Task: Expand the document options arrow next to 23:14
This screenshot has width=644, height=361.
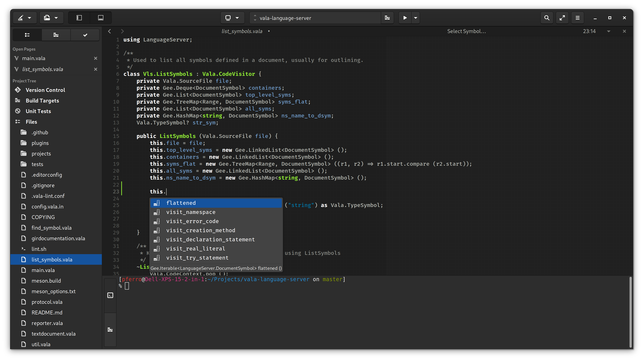Action: [609, 31]
